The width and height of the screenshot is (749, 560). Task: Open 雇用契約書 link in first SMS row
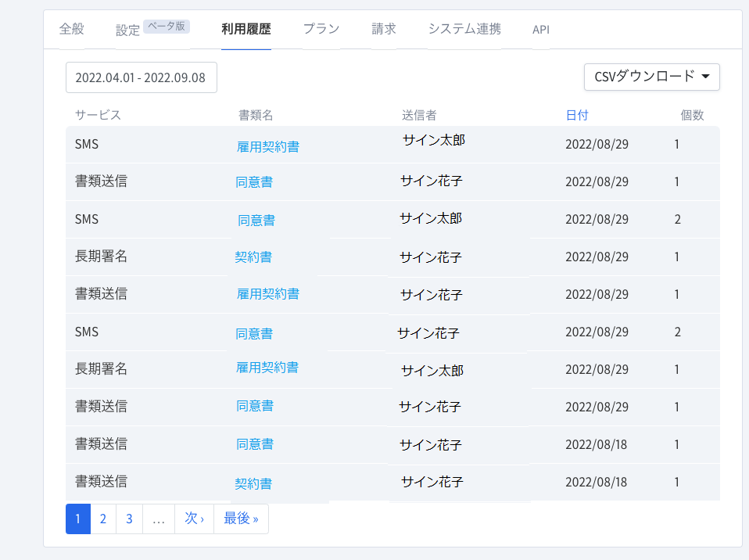coord(268,147)
